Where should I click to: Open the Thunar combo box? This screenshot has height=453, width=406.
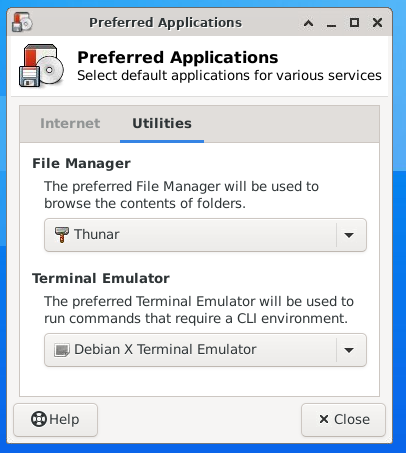point(205,235)
